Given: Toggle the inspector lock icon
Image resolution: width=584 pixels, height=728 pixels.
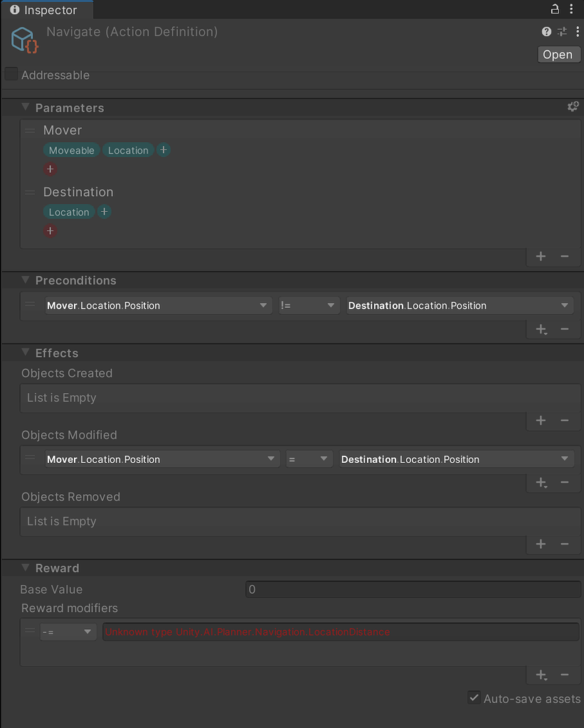Looking at the screenshot, I should coord(553,9).
